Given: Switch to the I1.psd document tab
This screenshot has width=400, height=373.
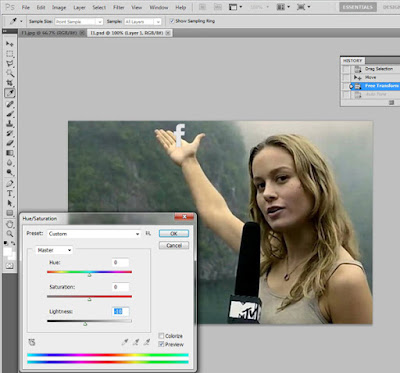Looking at the screenshot, I should pos(130,33).
